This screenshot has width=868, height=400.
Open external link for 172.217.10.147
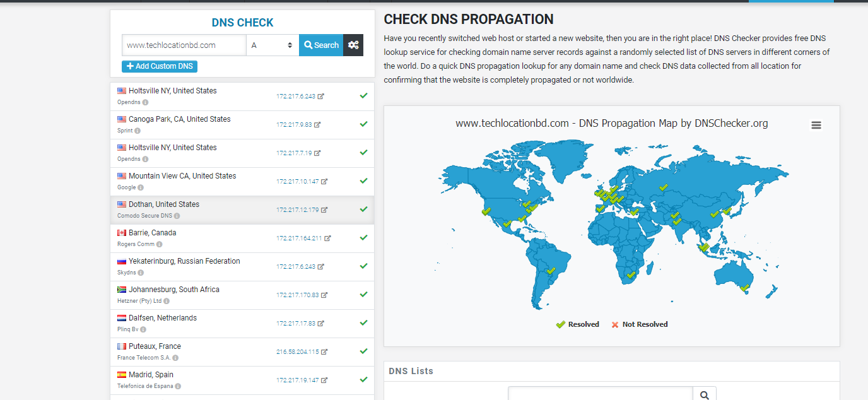tap(324, 182)
